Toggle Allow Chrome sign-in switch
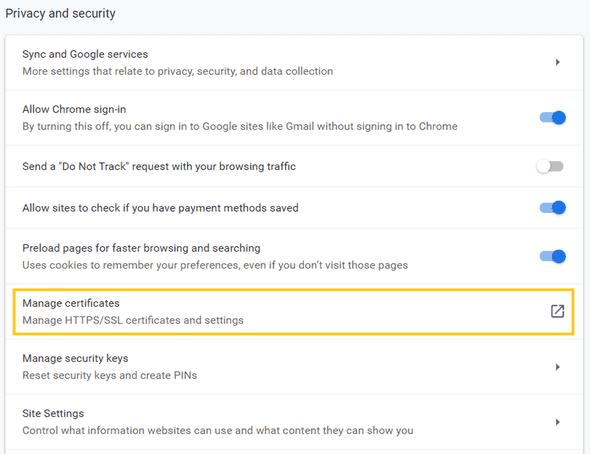This screenshot has width=590, height=454. pyautogui.click(x=552, y=118)
